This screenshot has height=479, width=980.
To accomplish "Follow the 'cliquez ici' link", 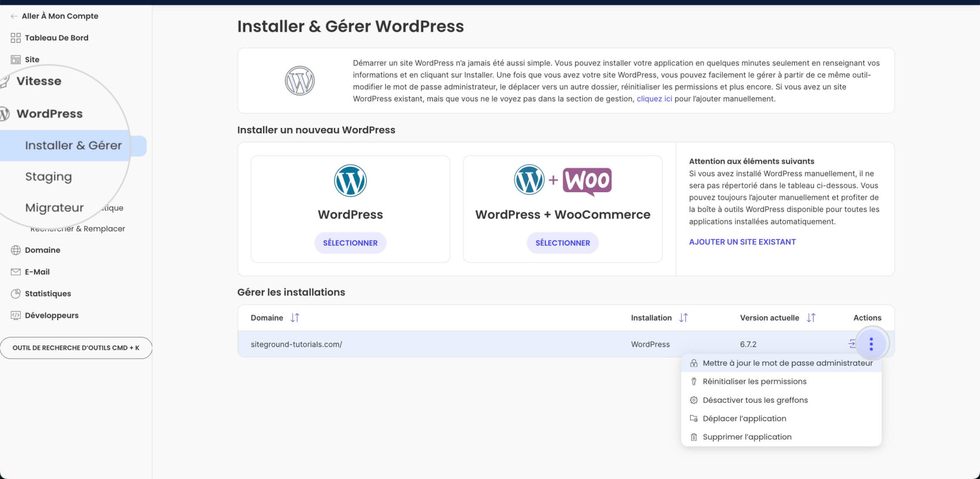I will coord(654,99).
